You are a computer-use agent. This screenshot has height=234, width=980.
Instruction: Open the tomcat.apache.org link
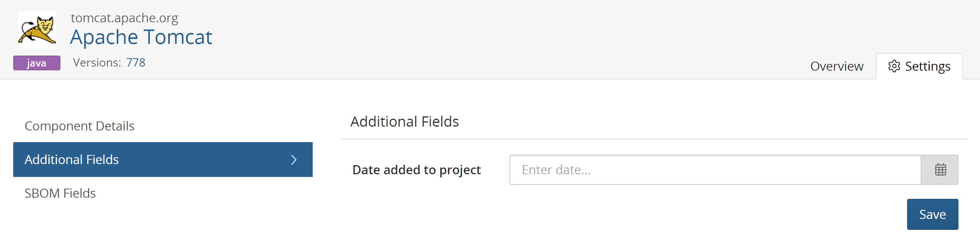click(x=123, y=17)
